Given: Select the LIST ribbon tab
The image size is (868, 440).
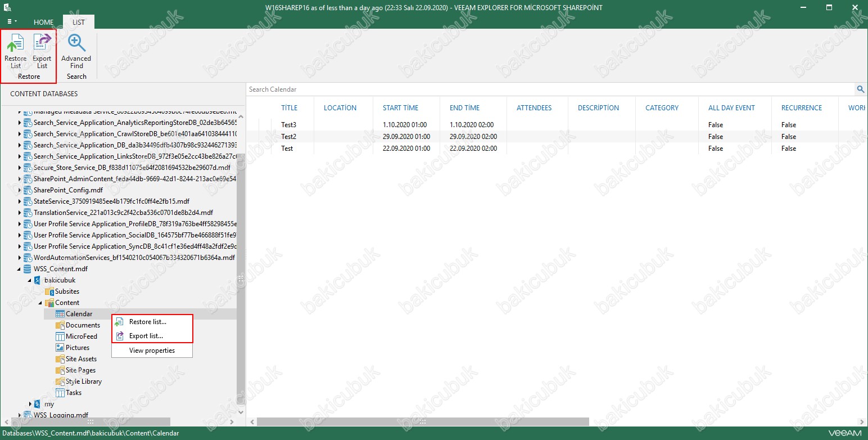Looking at the screenshot, I should pyautogui.click(x=79, y=23).
